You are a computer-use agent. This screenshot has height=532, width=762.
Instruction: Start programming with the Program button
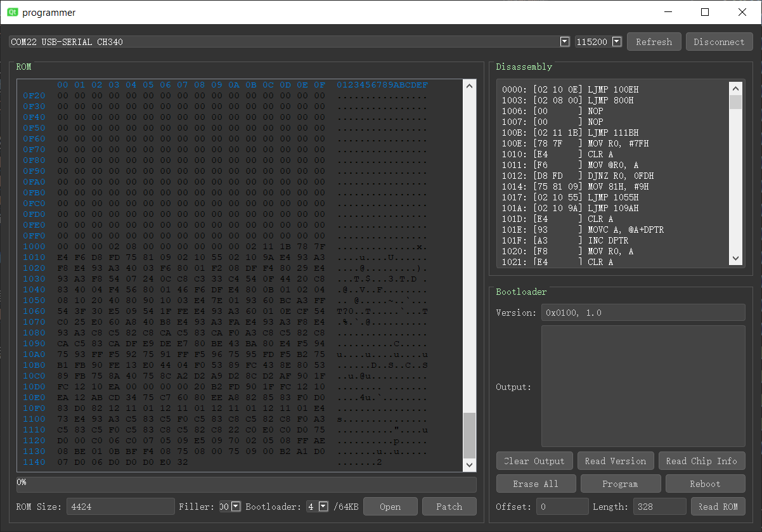pyautogui.click(x=621, y=484)
